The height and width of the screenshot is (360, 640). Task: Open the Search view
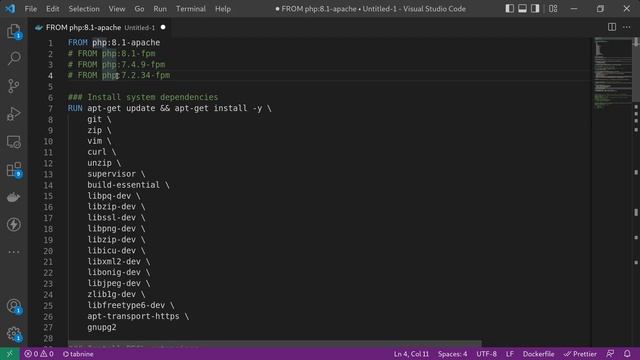(x=14, y=58)
